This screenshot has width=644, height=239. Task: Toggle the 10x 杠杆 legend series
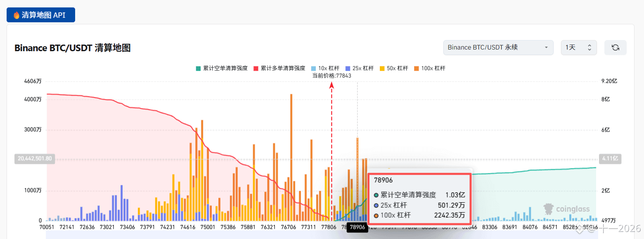tap(325, 68)
